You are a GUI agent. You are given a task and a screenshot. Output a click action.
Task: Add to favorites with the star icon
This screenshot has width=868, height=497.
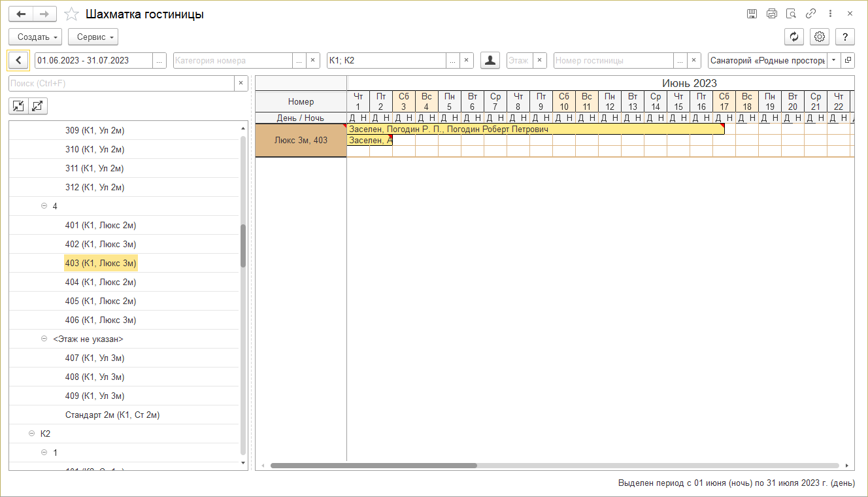72,14
